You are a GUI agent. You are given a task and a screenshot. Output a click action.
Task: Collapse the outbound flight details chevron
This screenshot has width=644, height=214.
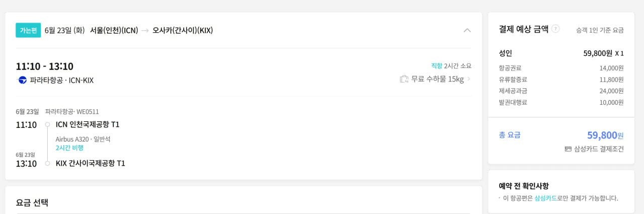467,30
